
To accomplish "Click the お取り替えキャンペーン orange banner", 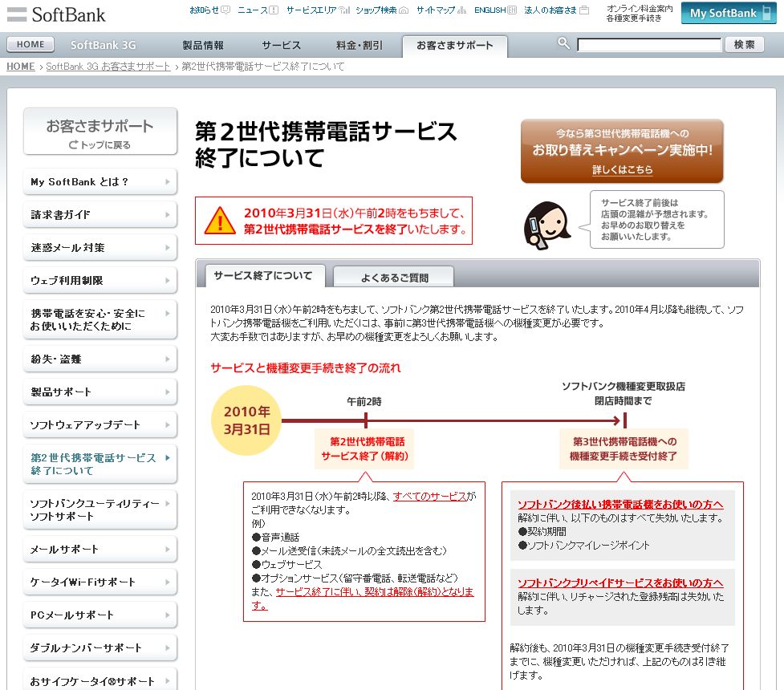I will [622, 151].
